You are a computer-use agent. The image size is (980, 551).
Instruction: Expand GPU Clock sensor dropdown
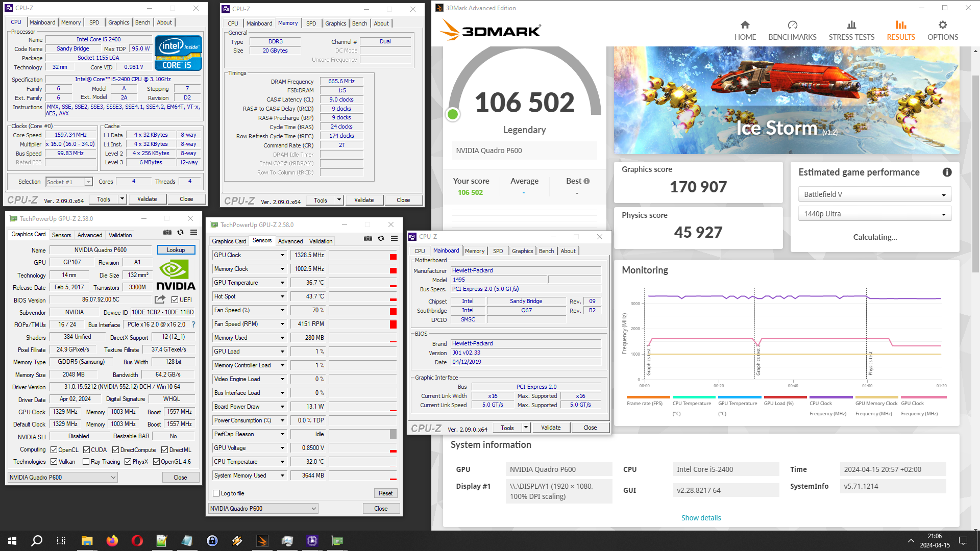click(x=282, y=255)
